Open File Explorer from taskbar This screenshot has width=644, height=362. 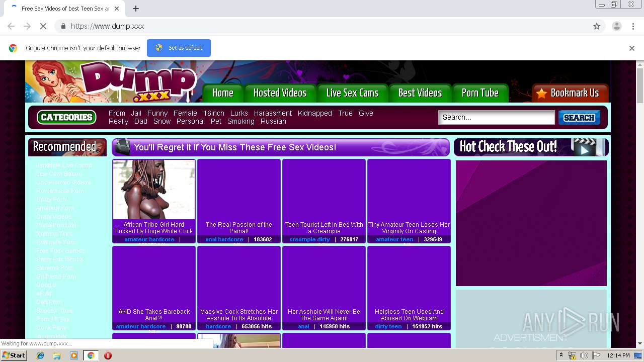pos(57,355)
